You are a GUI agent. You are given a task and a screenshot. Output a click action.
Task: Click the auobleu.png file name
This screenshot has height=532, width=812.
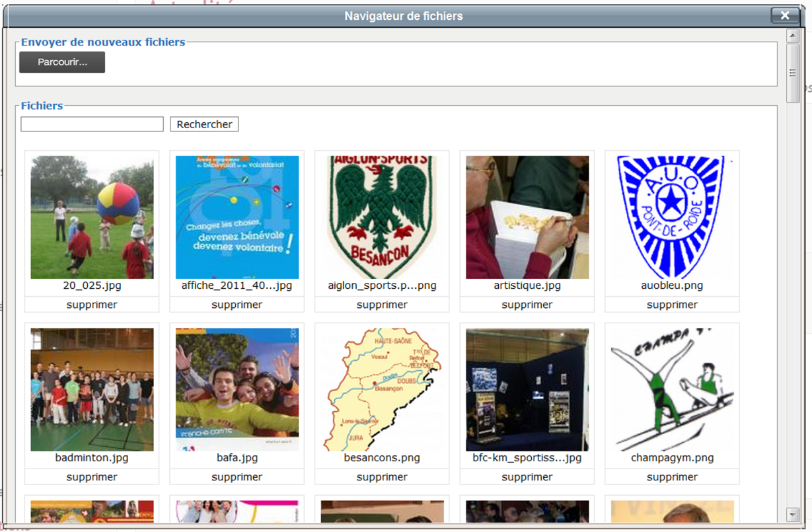672,285
